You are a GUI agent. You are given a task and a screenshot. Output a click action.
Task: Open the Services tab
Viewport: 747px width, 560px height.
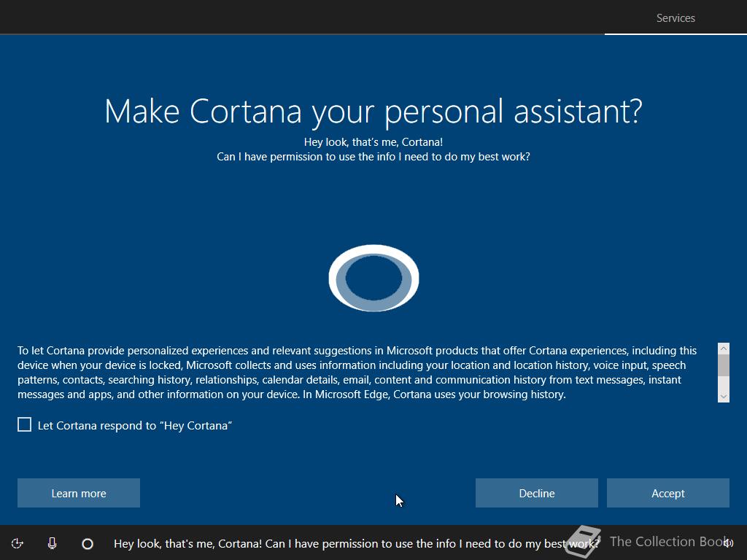676,18
